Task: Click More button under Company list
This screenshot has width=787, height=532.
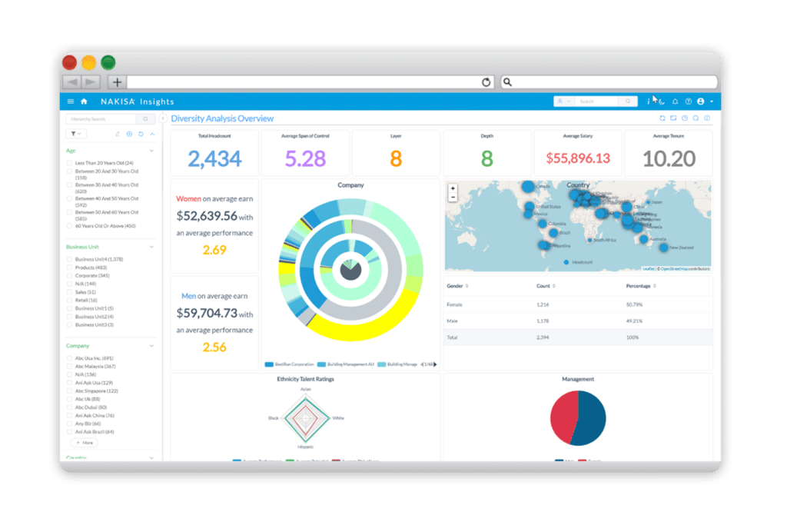Action: tap(84, 443)
